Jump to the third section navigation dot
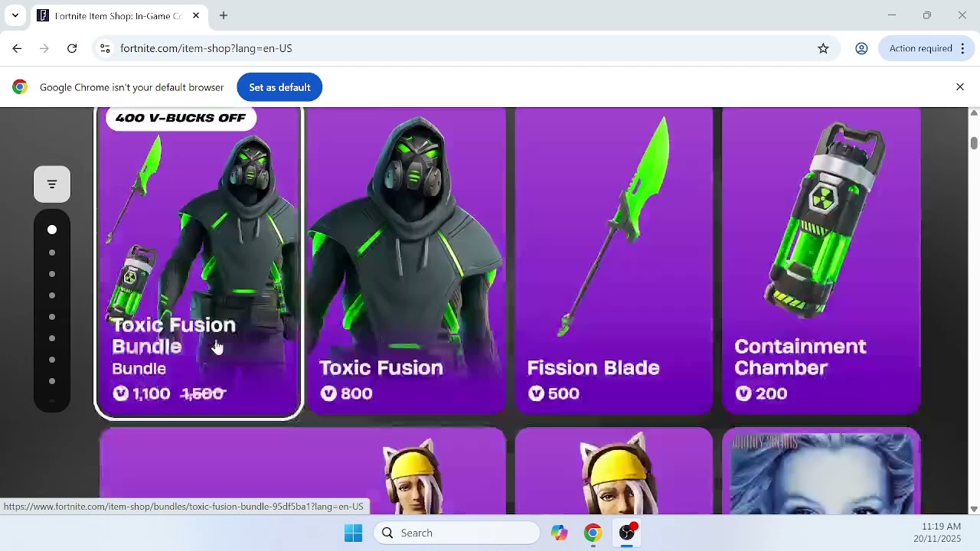The width and height of the screenshot is (980, 551). click(52, 274)
